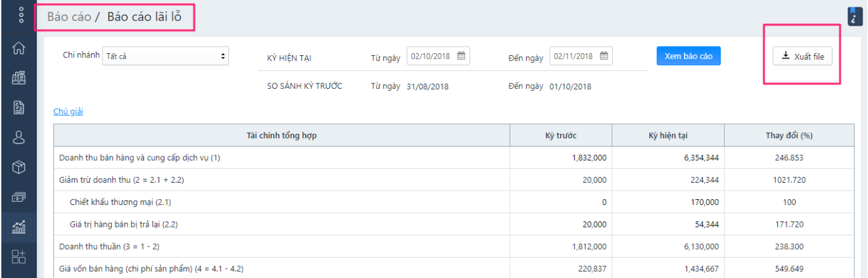868x278 pixels.
Task: Click the previous period end date 01/10/2018
Action: [x=571, y=86]
